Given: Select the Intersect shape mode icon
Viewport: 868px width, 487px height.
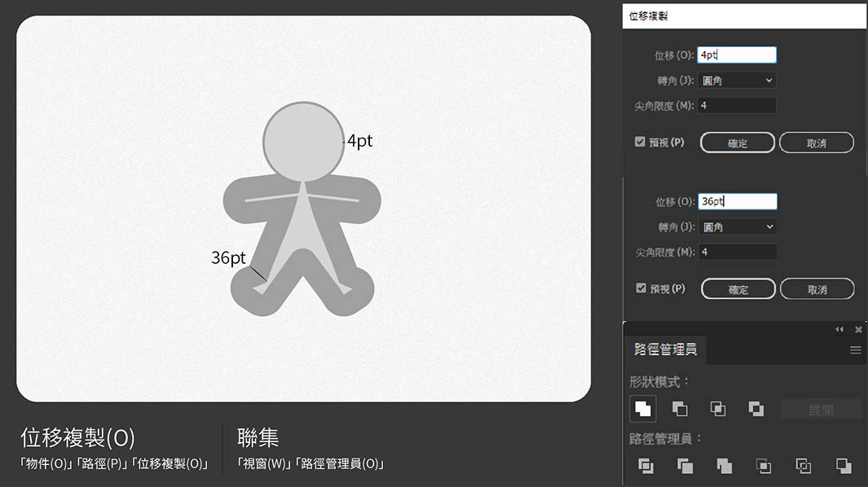Looking at the screenshot, I should pyautogui.click(x=718, y=409).
